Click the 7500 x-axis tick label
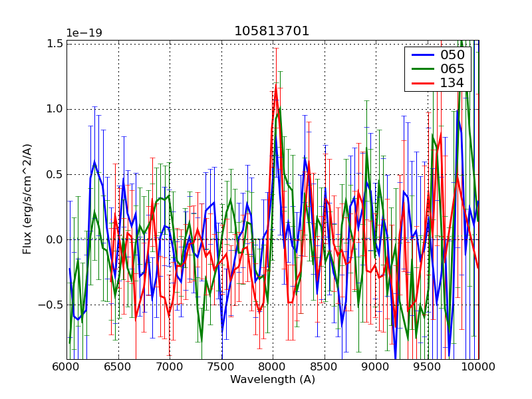Viewport: 532px width, 399px height. click(221, 366)
